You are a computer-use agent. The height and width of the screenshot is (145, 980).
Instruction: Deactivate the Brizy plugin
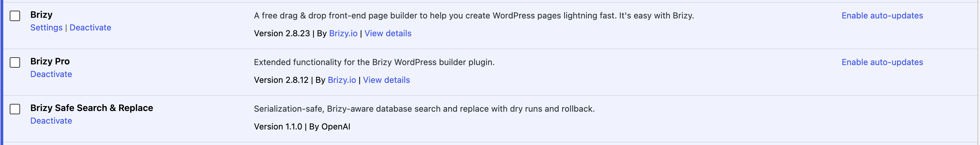(90, 28)
